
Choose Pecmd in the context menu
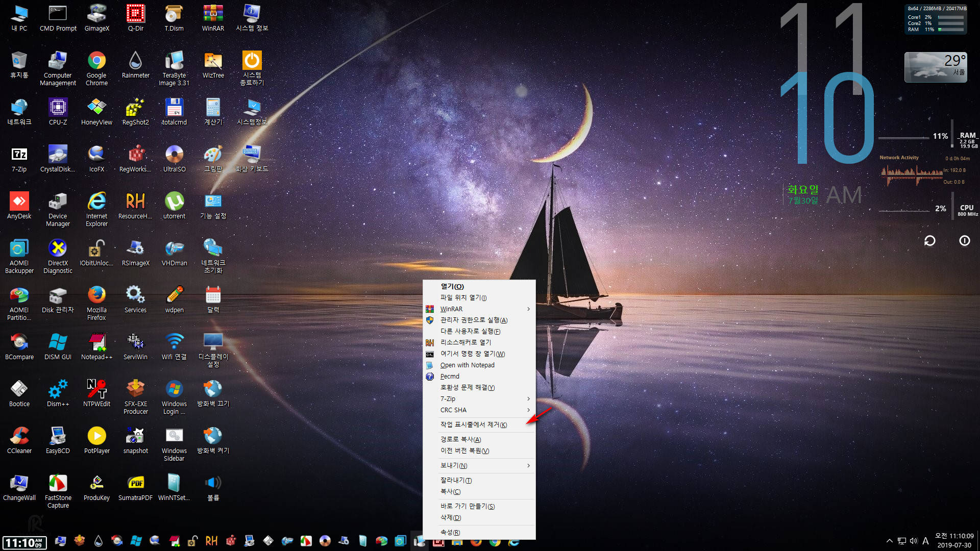coord(479,376)
